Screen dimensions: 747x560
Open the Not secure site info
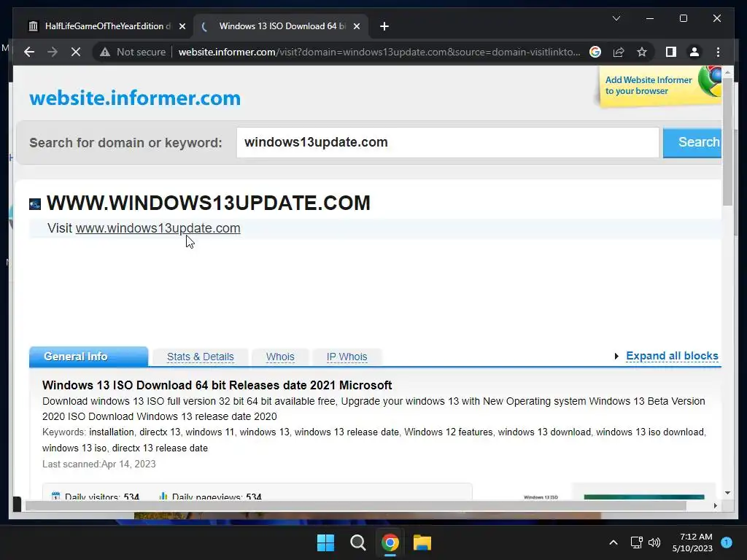pos(133,52)
